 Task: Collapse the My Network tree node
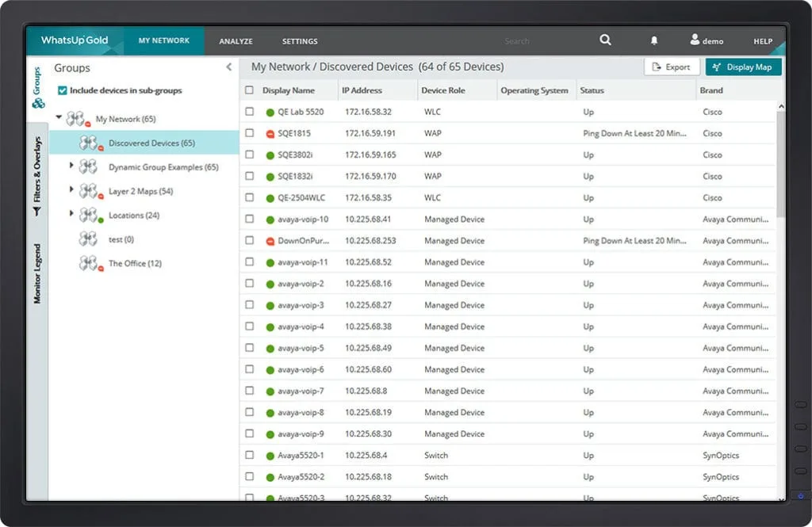click(x=59, y=117)
